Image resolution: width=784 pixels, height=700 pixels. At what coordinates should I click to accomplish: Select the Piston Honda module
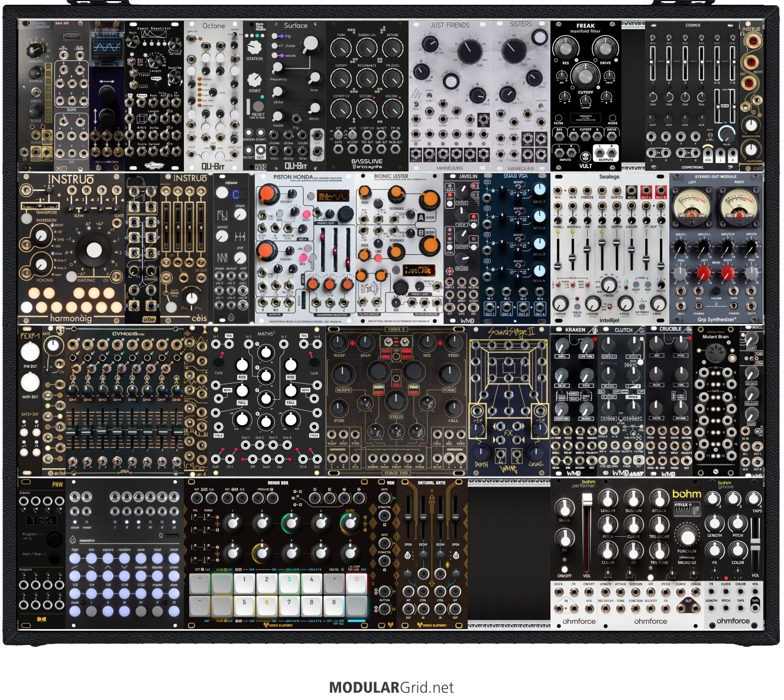tap(305, 248)
